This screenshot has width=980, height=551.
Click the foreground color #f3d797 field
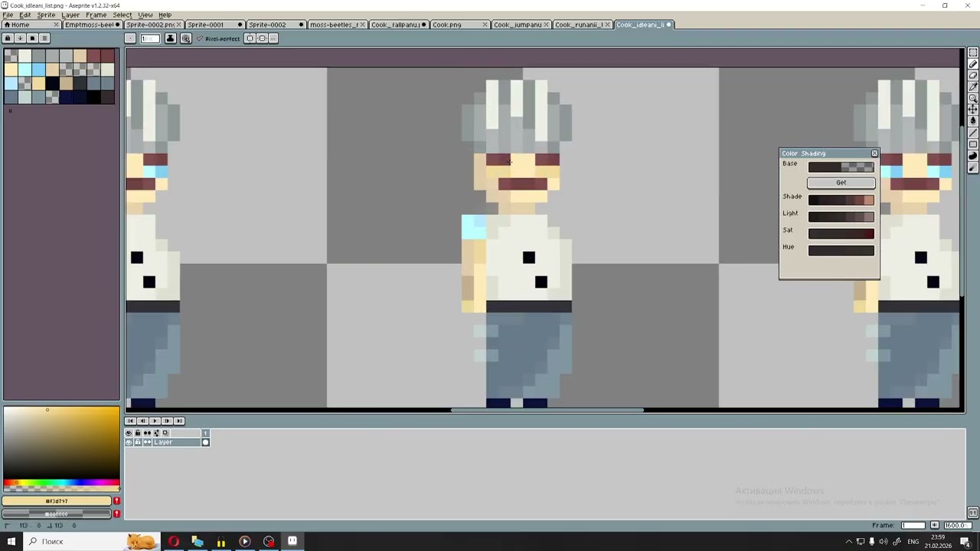(x=57, y=501)
